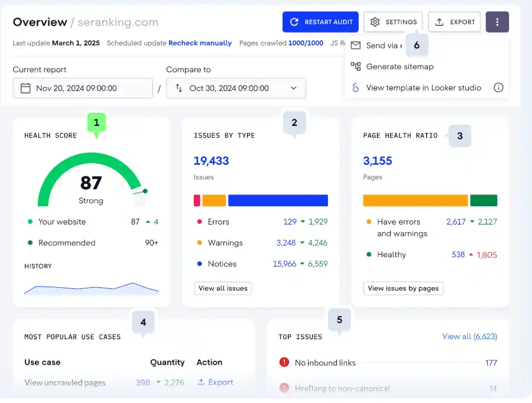Choose View template in Looker studio

click(423, 88)
